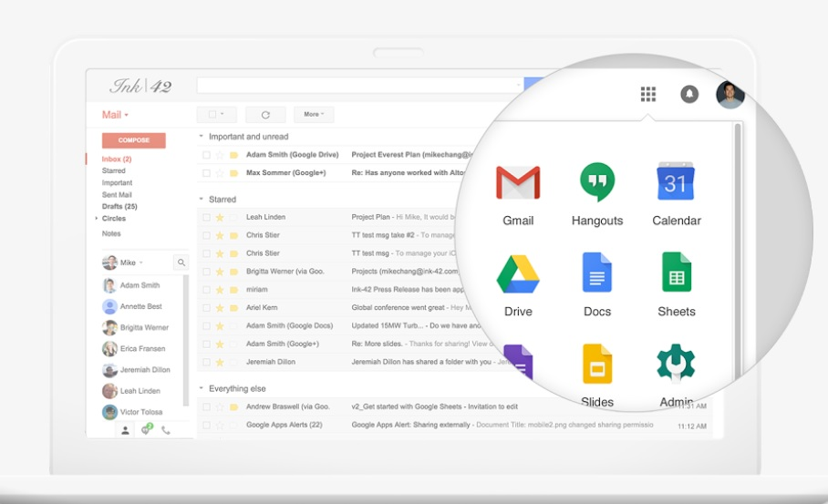Toggle importance marker on Adam Smith (Google Drive)
828x504 pixels.
234,155
